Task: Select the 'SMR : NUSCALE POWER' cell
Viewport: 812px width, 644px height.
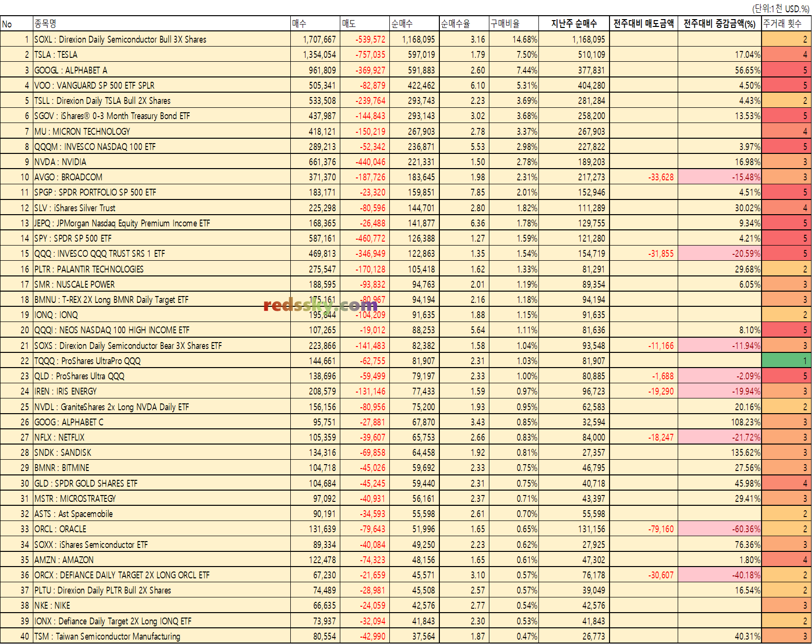Action: (x=162, y=284)
